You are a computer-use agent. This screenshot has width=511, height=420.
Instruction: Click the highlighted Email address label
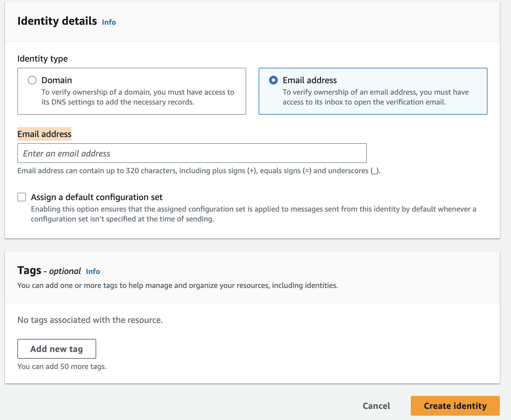[44, 134]
